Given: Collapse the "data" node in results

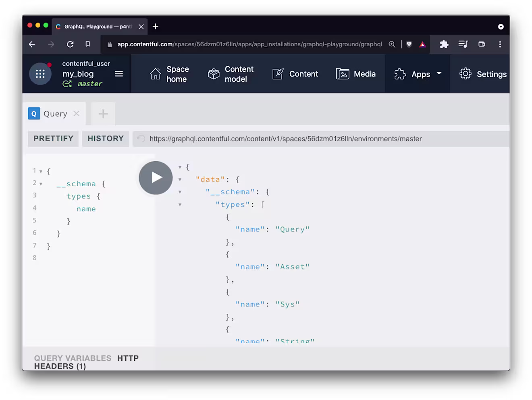Looking at the screenshot, I should pos(180,180).
